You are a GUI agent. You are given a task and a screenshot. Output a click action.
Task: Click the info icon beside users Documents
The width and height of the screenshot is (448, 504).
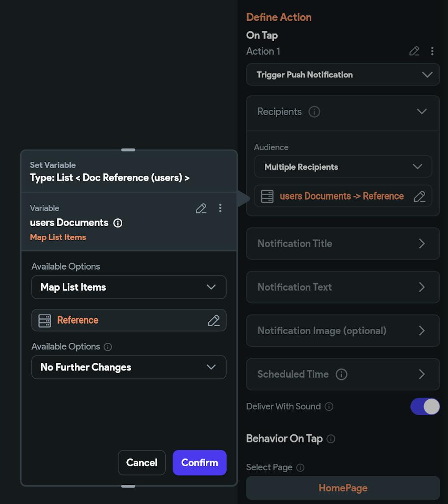(x=118, y=223)
